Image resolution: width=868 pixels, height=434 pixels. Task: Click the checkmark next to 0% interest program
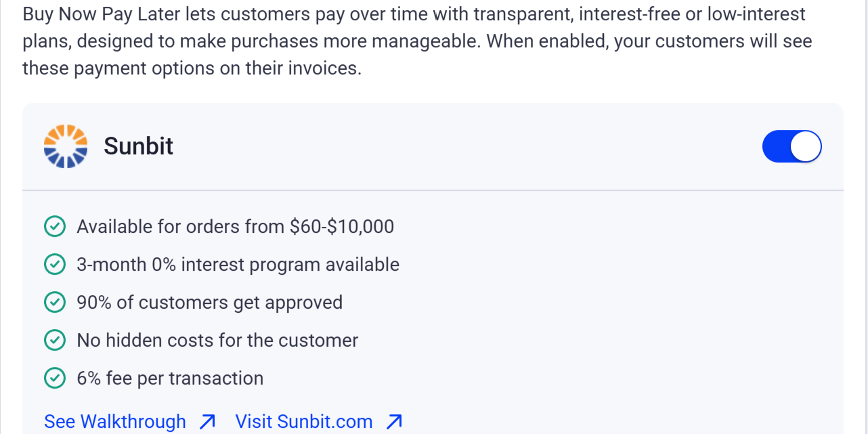(x=55, y=264)
